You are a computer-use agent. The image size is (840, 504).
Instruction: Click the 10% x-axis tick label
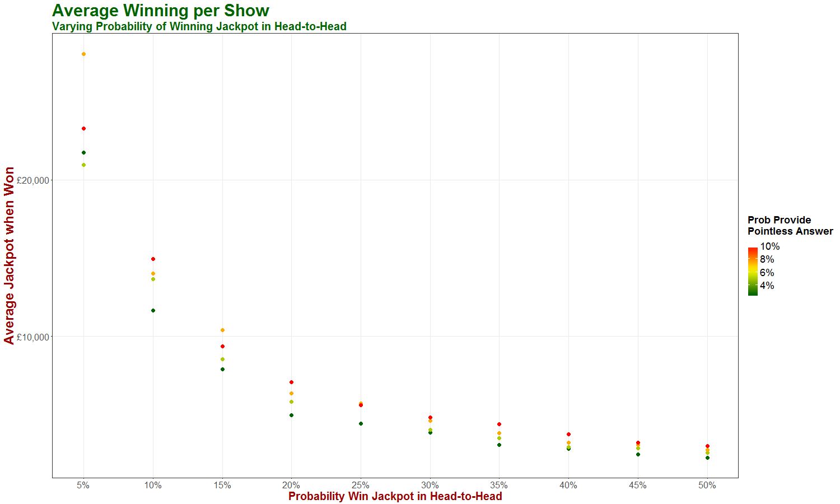(153, 486)
